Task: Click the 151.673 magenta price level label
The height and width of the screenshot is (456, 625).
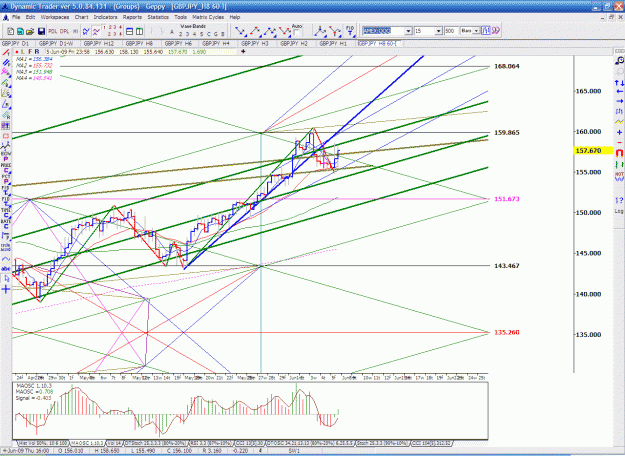Action: (x=507, y=199)
